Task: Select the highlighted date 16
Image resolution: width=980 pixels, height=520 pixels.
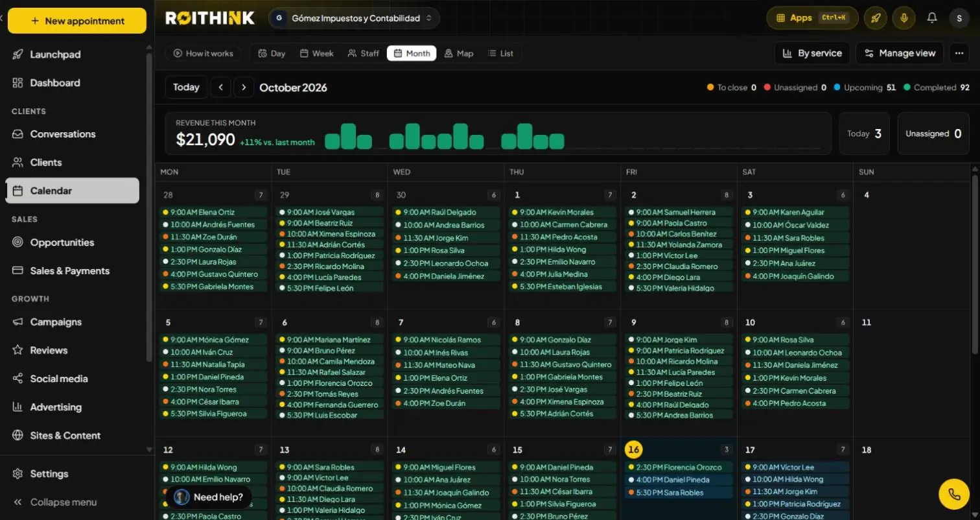Action: 633,449
